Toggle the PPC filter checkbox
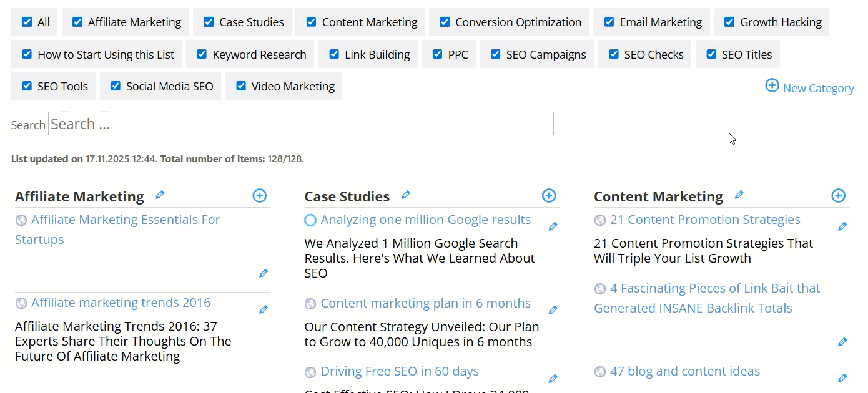Screen dimensions: 868x393 click(437, 54)
